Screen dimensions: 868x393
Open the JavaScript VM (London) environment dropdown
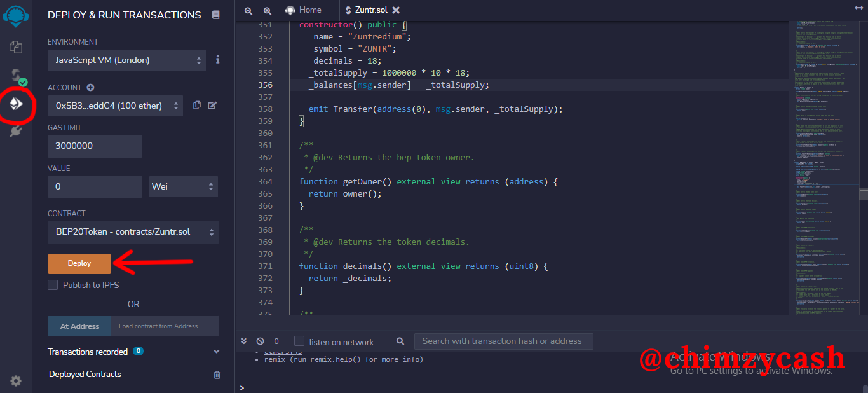pyautogui.click(x=127, y=60)
